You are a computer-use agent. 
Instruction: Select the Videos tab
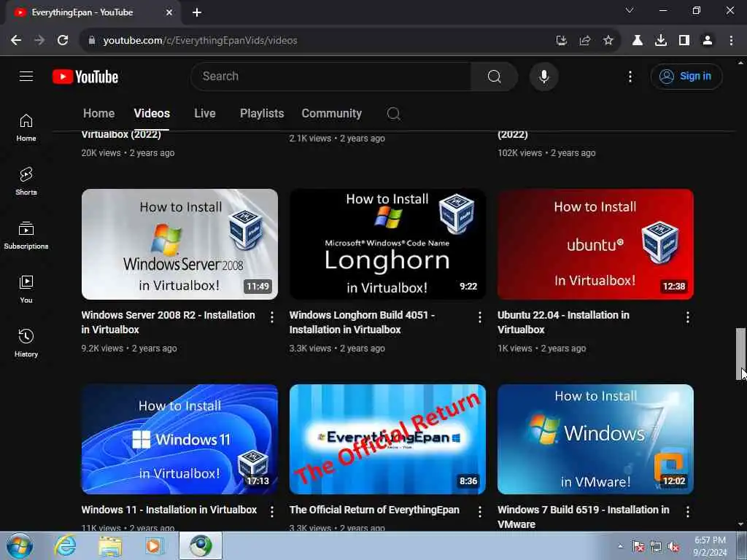(x=152, y=113)
